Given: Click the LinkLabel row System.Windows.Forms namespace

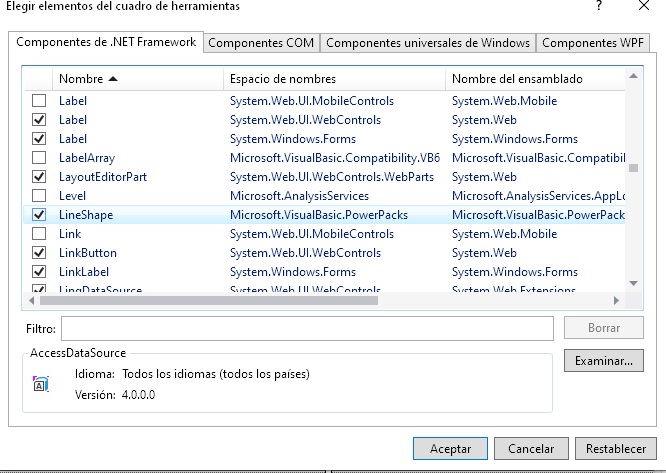Looking at the screenshot, I should click(x=293, y=272).
